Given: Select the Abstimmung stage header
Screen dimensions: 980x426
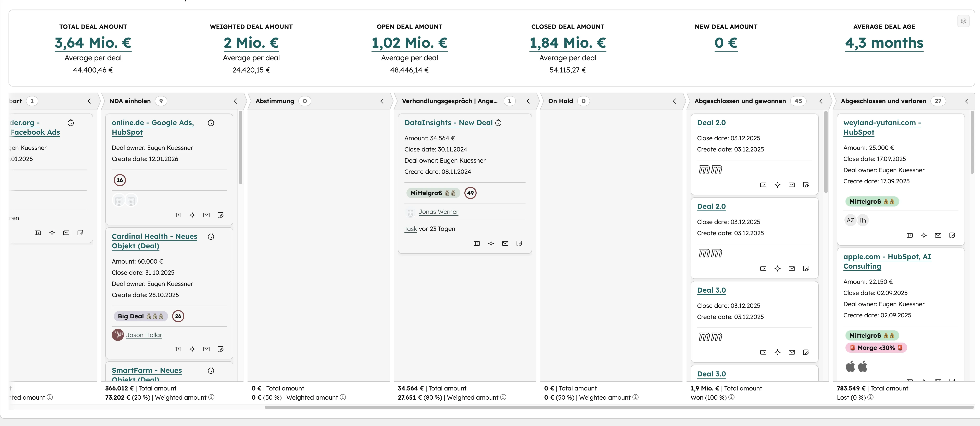Looking at the screenshot, I should pos(275,101).
